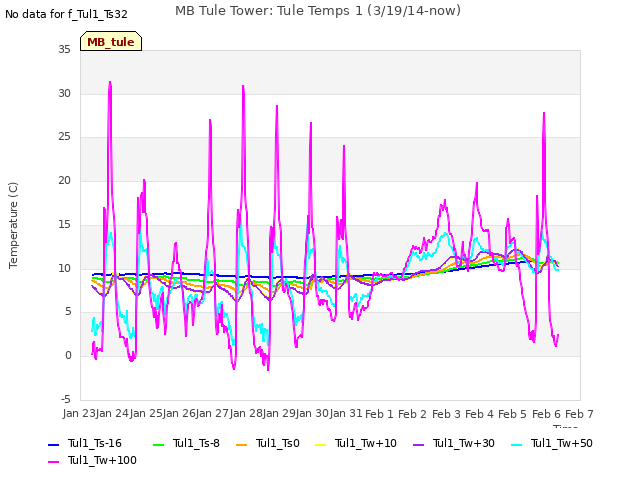640x480 pixels.
Task: Click the Jan 31 x-axis tick label
Action: [x=346, y=413]
